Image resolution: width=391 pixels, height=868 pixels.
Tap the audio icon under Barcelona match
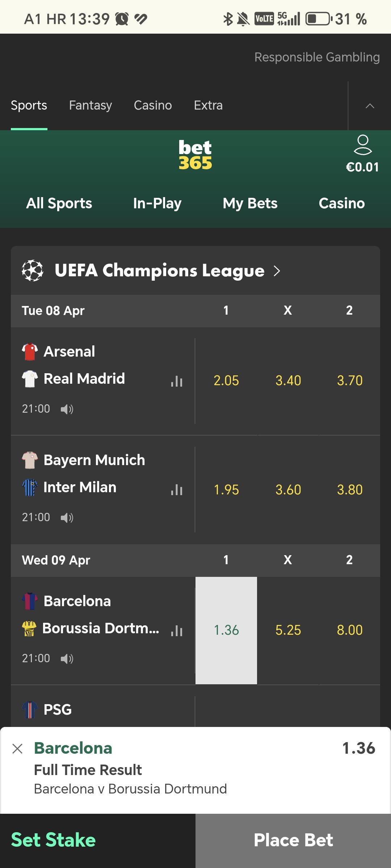pos(67,659)
